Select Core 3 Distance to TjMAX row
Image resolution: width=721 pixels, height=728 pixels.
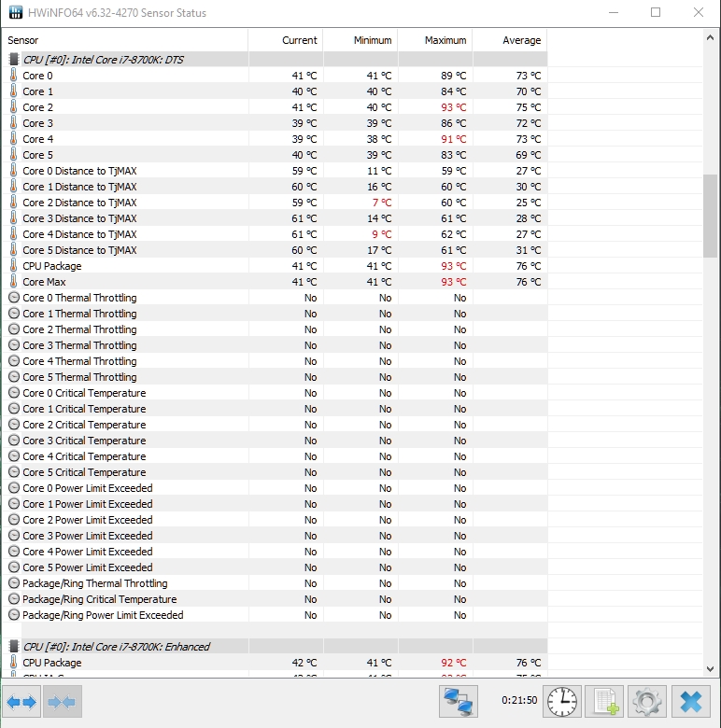click(275, 218)
